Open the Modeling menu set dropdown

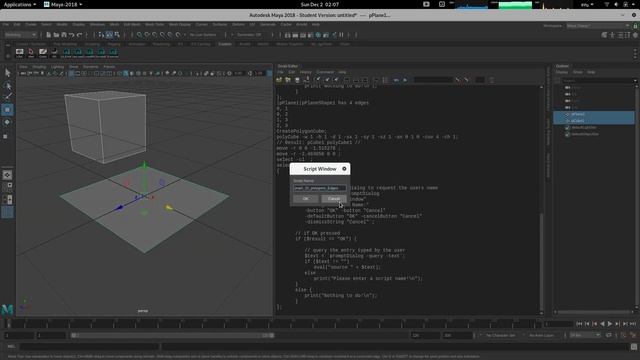pyautogui.click(x=20, y=35)
